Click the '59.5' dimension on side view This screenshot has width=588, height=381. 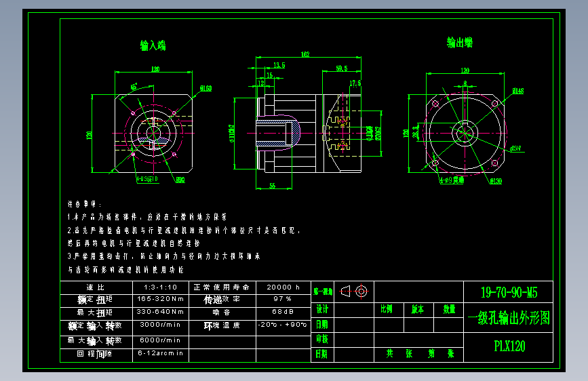tap(342, 68)
